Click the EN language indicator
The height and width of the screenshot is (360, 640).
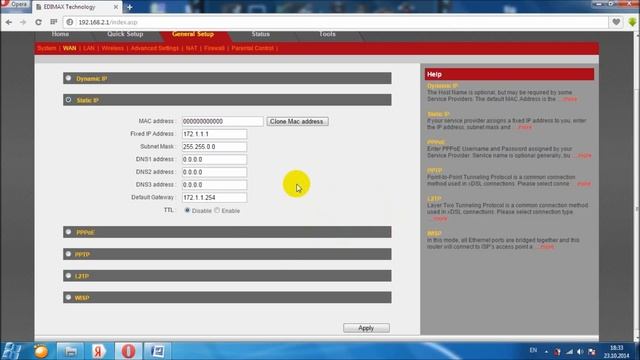pos(533,350)
